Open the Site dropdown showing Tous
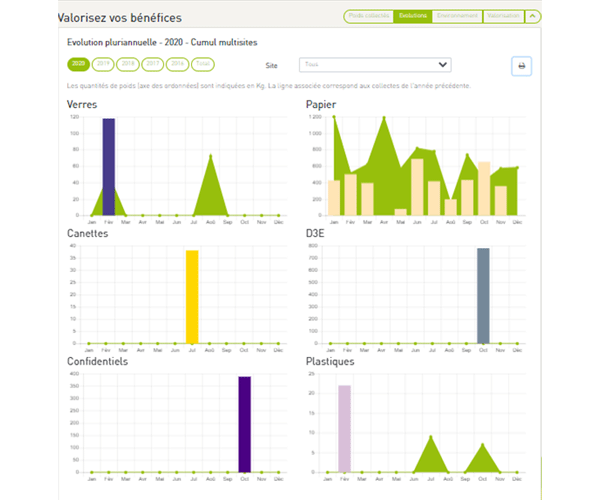Screen dimensions: 600x500 [375, 65]
